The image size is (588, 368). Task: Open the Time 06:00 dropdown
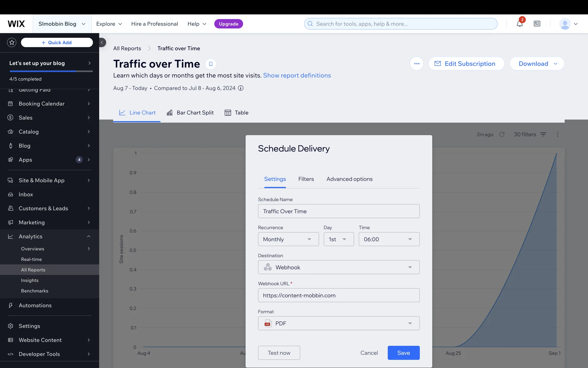(389, 239)
